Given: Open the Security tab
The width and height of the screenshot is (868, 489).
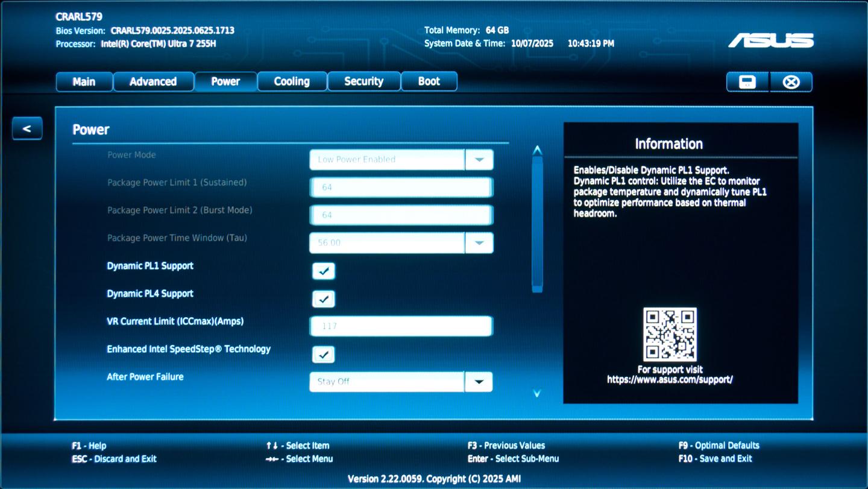Looking at the screenshot, I should (363, 82).
